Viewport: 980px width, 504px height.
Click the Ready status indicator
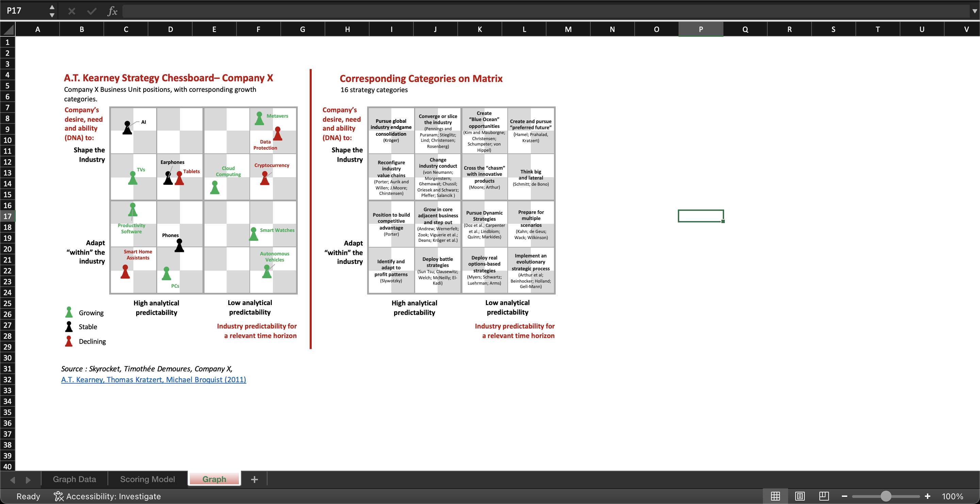pos(28,496)
